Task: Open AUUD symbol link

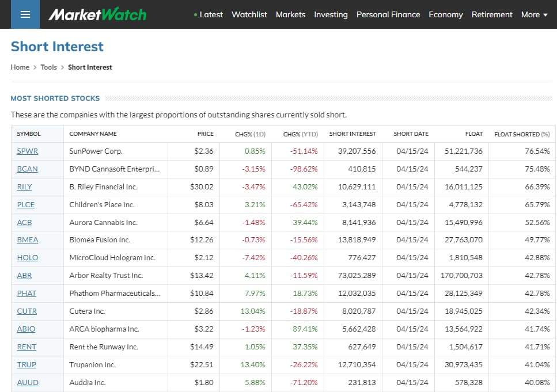Action: click(28, 382)
